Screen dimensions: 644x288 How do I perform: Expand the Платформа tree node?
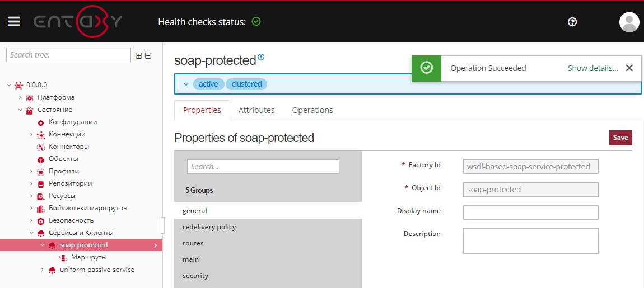pos(20,98)
